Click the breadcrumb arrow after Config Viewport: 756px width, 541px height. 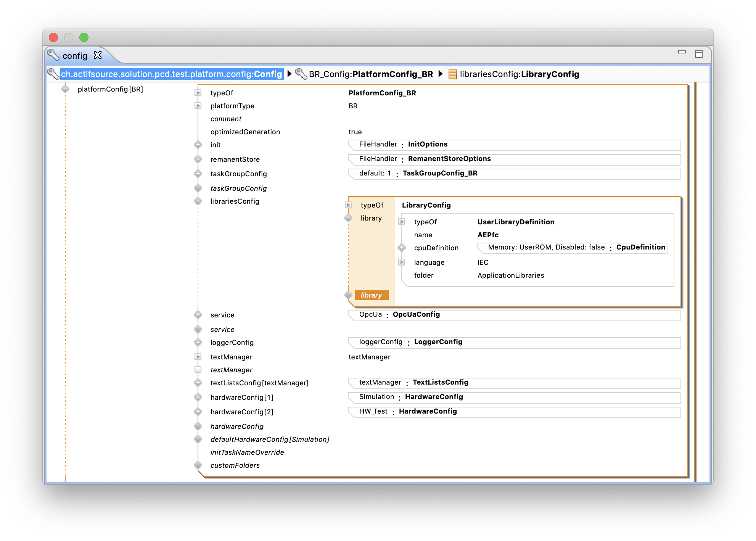tap(290, 74)
